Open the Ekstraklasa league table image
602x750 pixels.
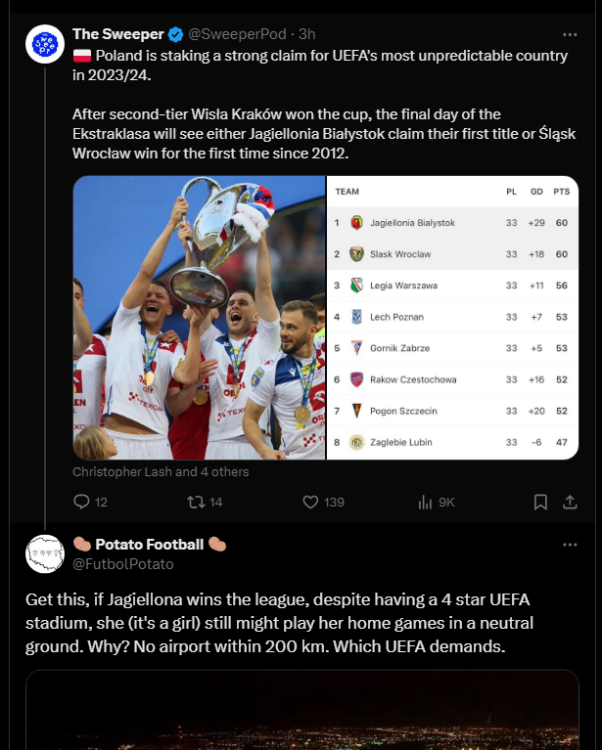coord(453,317)
